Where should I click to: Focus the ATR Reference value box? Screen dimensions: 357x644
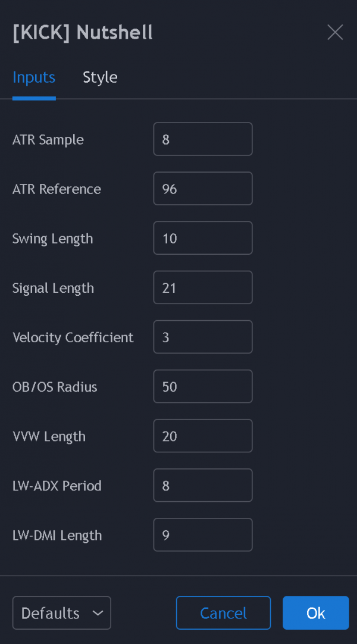point(203,189)
